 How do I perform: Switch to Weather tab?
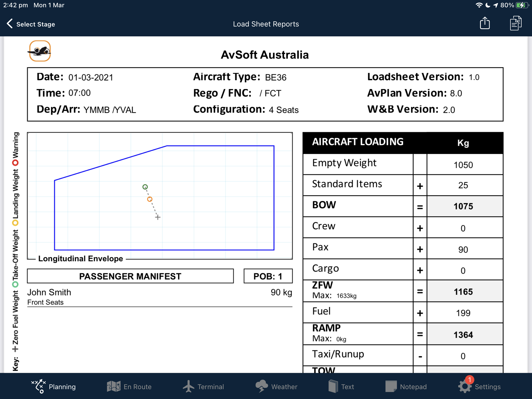276,387
